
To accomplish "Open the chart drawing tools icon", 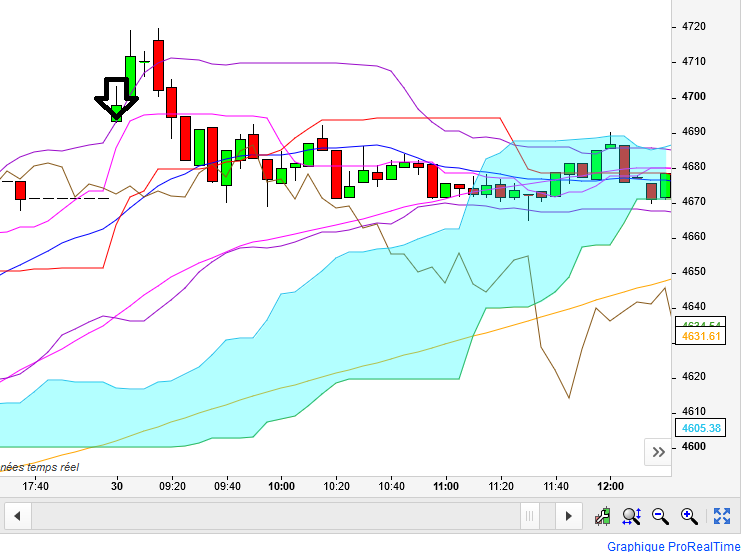I will point(603,517).
